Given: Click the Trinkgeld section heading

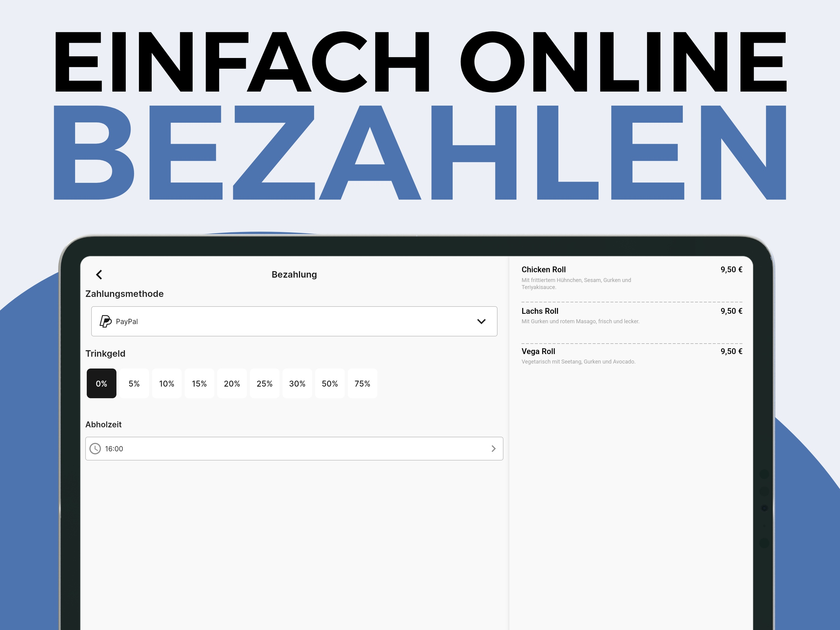Looking at the screenshot, I should pyautogui.click(x=105, y=353).
